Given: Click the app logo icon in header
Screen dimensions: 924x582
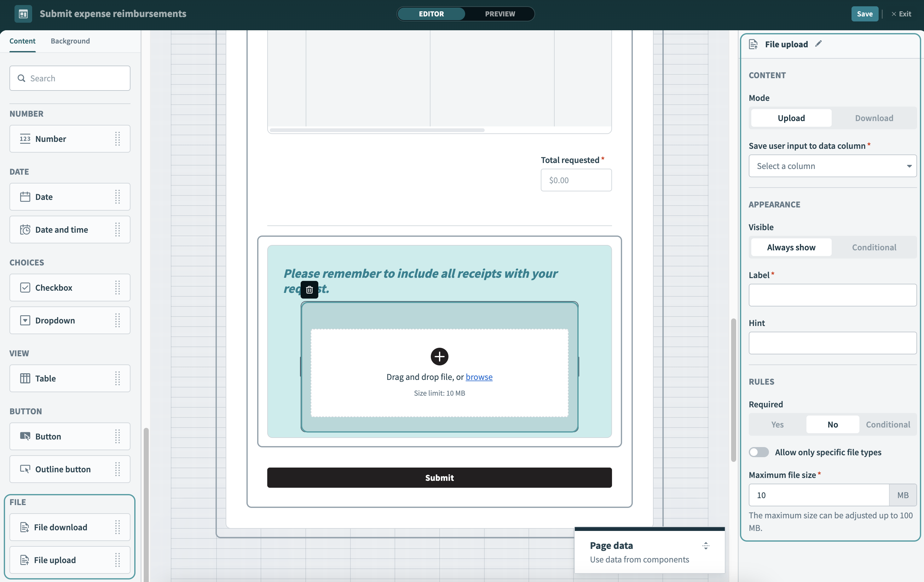Looking at the screenshot, I should point(23,14).
